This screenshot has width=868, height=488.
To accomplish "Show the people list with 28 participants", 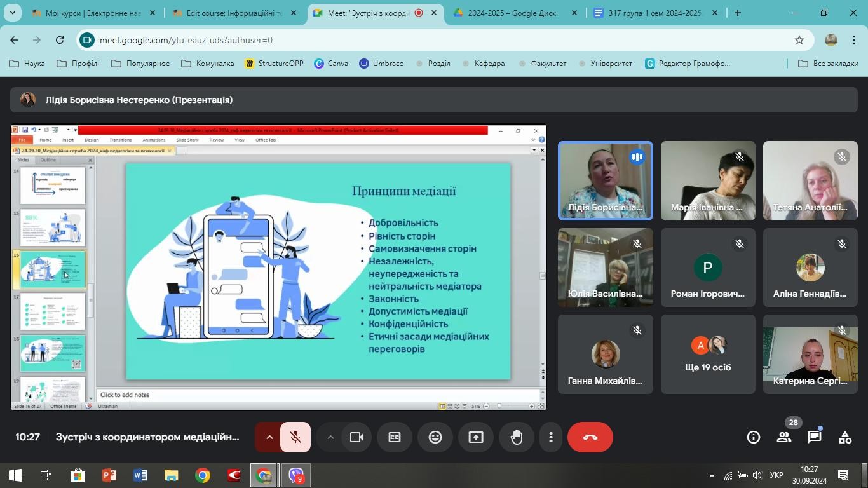I will pos(784,437).
